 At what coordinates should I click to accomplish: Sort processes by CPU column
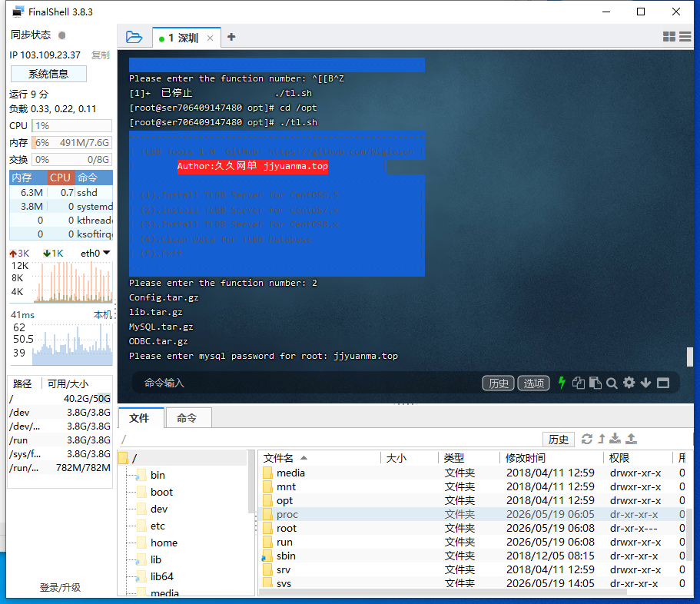60,178
